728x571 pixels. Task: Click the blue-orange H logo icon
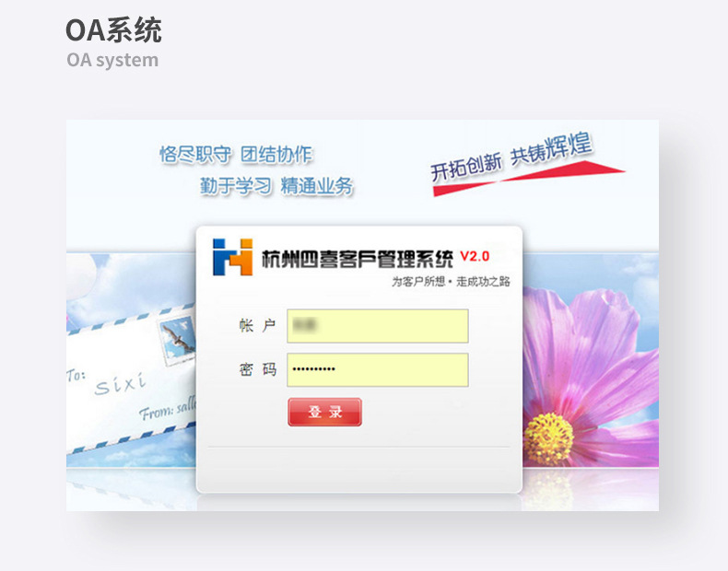point(232,257)
